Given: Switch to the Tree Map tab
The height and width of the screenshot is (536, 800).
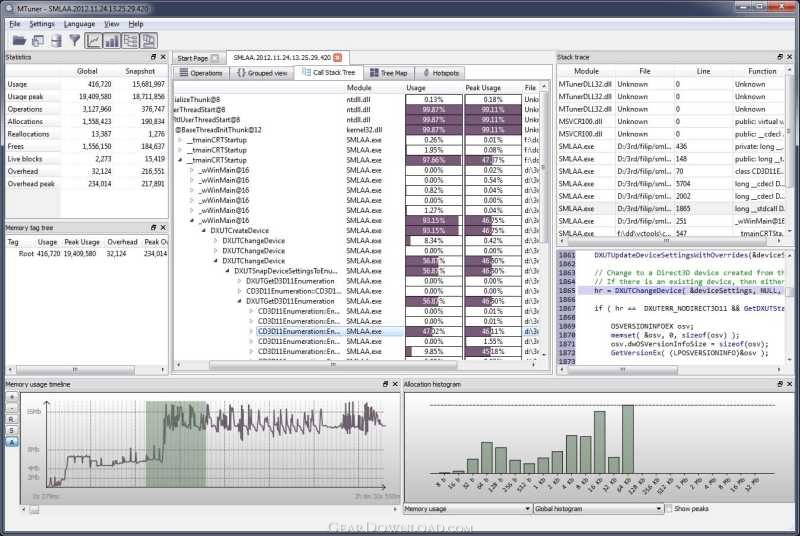Looking at the screenshot, I should click(387, 73).
